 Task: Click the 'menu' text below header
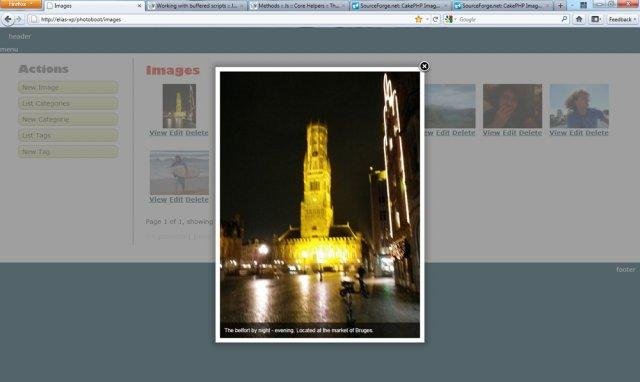point(9,49)
